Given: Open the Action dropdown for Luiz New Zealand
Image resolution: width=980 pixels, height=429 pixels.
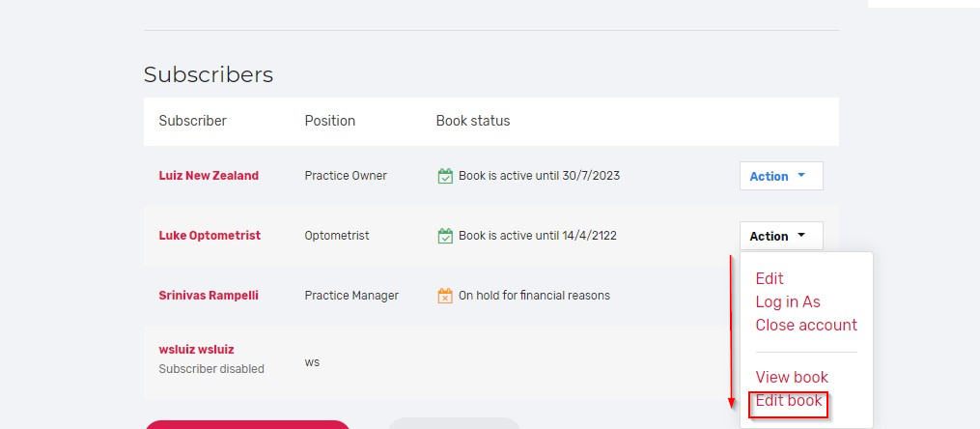Looking at the screenshot, I should (x=781, y=176).
